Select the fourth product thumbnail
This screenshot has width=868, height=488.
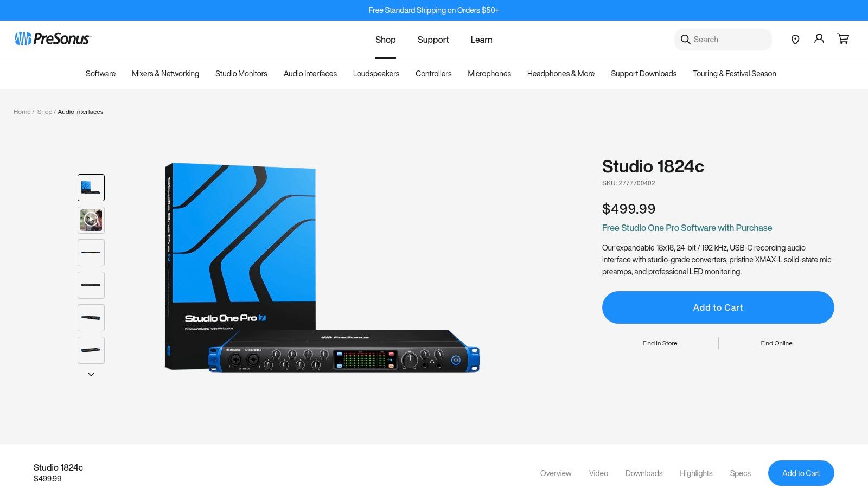click(x=91, y=285)
